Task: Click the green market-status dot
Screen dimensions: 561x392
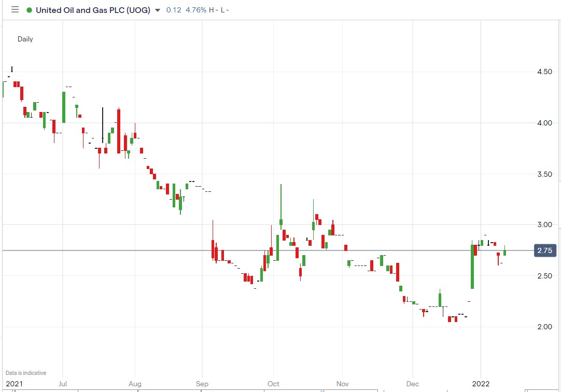Action: click(29, 9)
